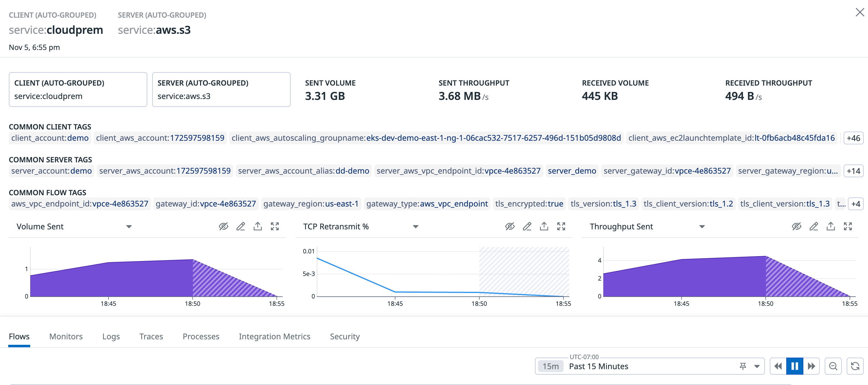Click the zoom out time range icon
Image resolution: width=868 pixels, height=385 pixels.
coord(833,366)
